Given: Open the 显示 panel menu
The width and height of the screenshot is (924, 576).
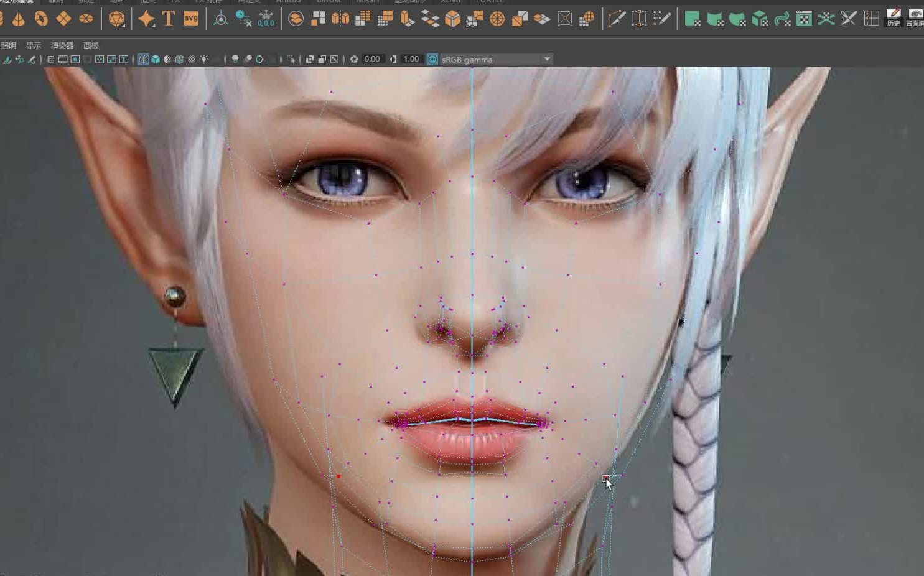Looking at the screenshot, I should click(x=34, y=45).
